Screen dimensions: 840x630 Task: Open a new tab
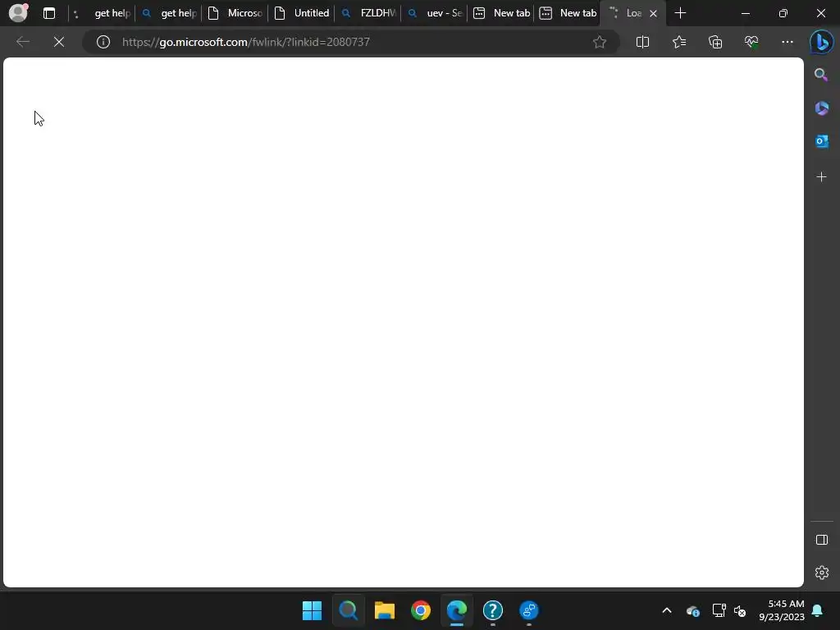point(680,13)
